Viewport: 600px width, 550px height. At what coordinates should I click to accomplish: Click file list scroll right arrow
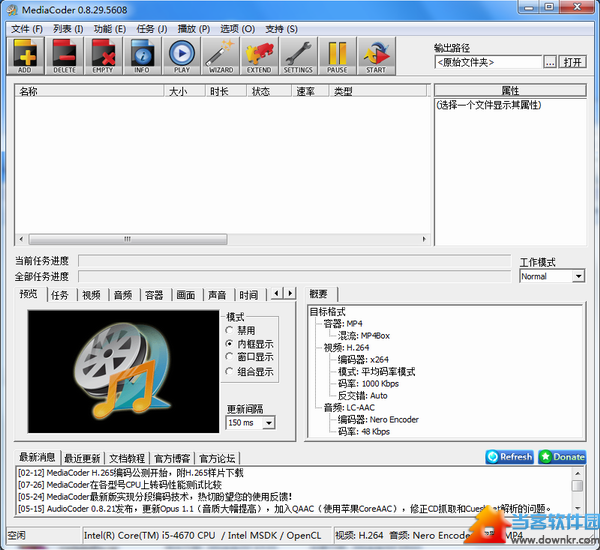click(424, 239)
